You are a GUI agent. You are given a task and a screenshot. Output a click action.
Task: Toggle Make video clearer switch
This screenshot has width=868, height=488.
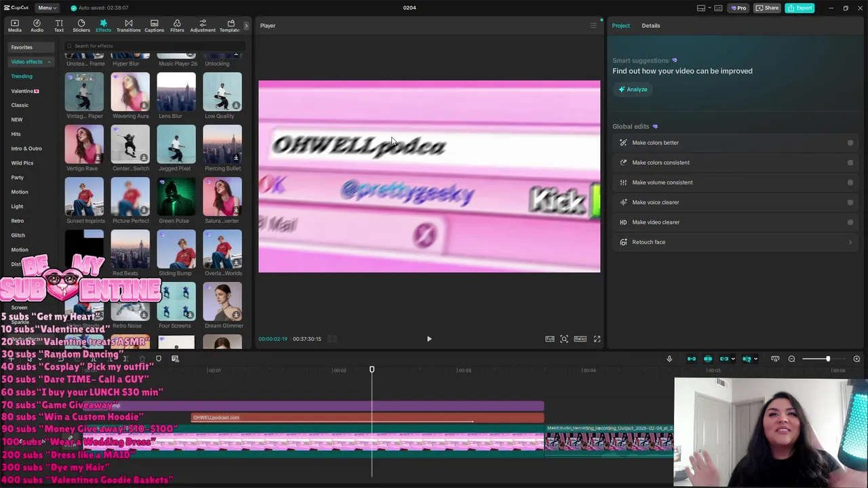tap(850, 222)
